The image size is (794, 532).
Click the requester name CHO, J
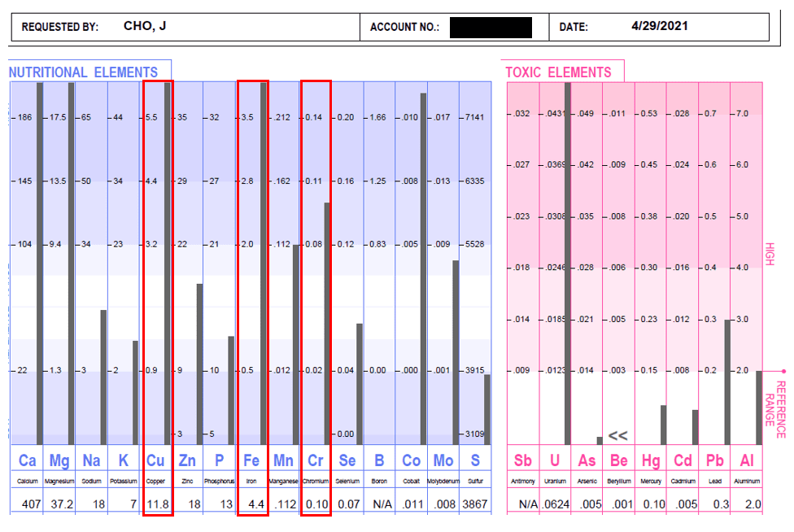click(145, 26)
